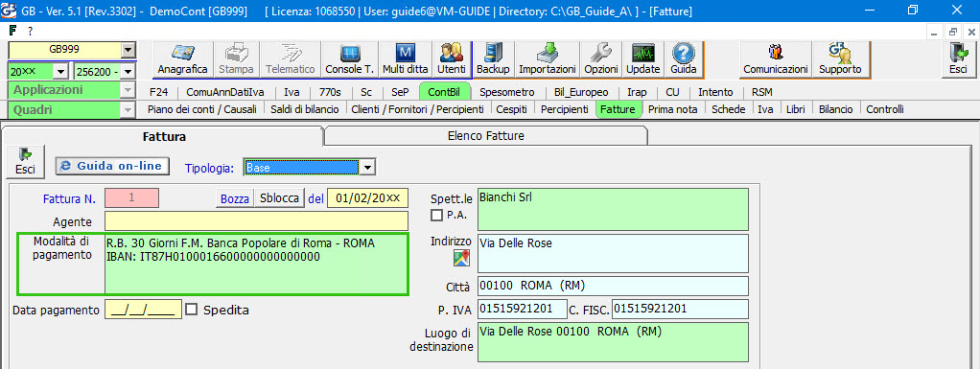Open the Guida help icon
This screenshot has height=369, width=980.
point(683,60)
